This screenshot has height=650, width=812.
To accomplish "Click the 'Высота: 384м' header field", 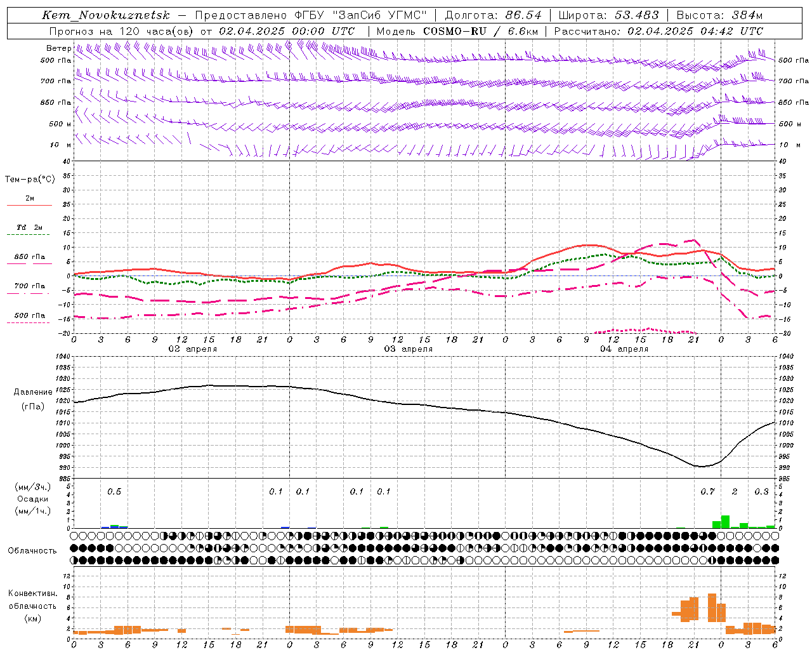I will coord(719,15).
